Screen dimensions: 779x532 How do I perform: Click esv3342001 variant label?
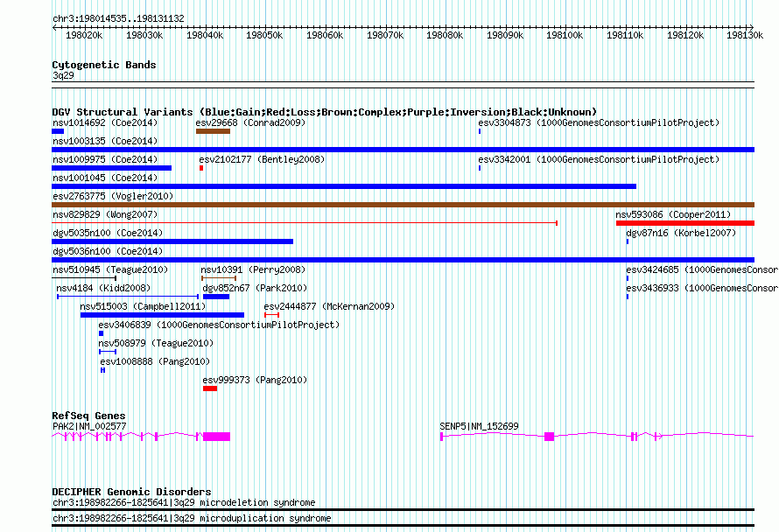coord(599,159)
